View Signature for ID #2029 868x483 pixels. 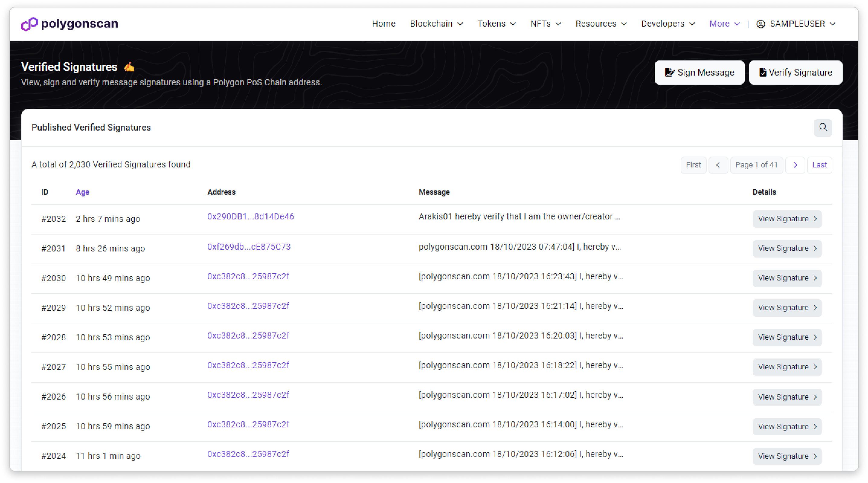tap(787, 308)
